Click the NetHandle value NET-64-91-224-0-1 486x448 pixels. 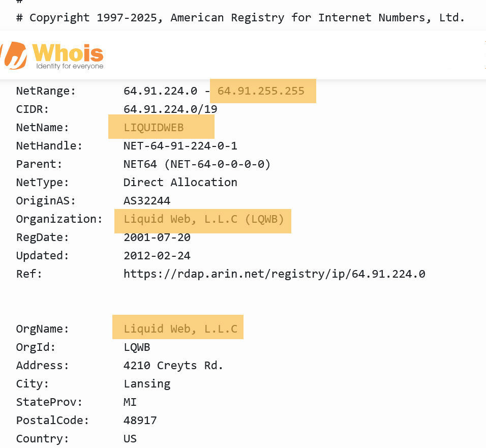click(180, 146)
